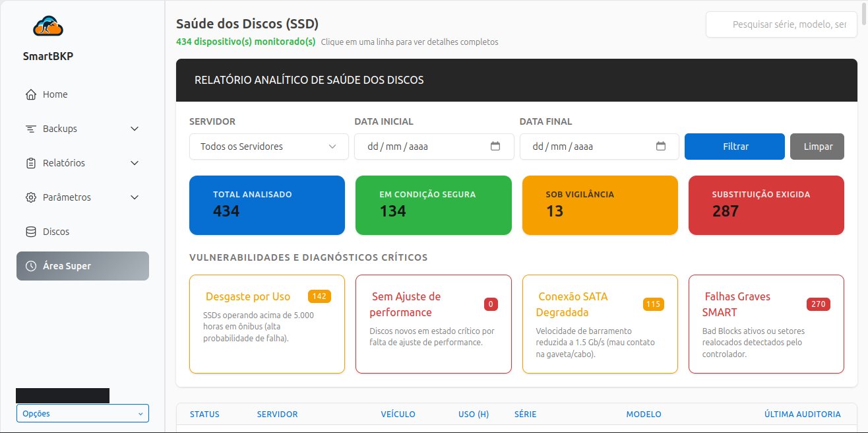Sort by the SERVIDOR column header

point(277,415)
